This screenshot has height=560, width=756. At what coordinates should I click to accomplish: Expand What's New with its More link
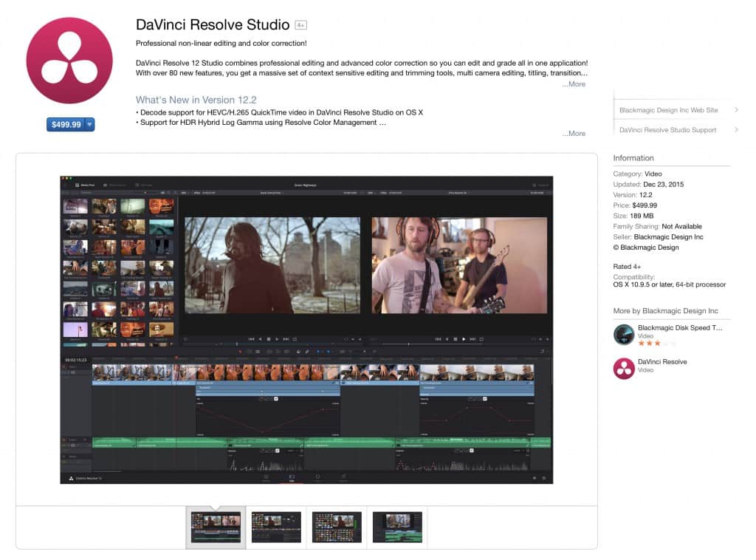(574, 134)
